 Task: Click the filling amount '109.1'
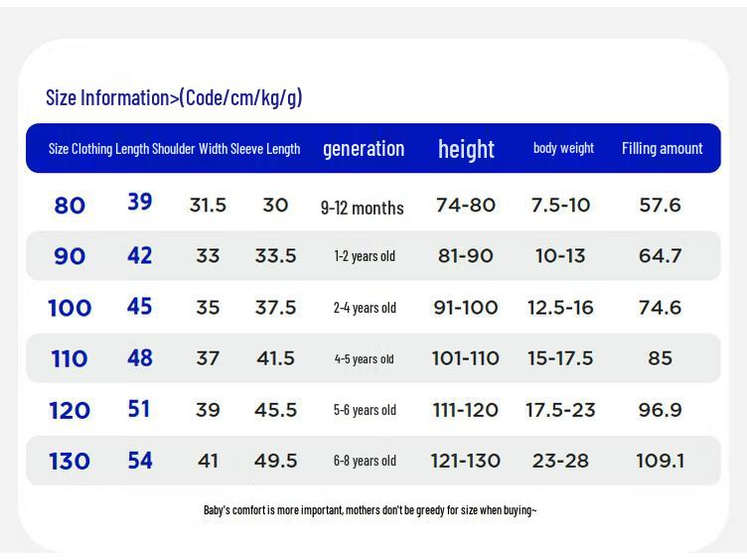pyautogui.click(x=660, y=461)
